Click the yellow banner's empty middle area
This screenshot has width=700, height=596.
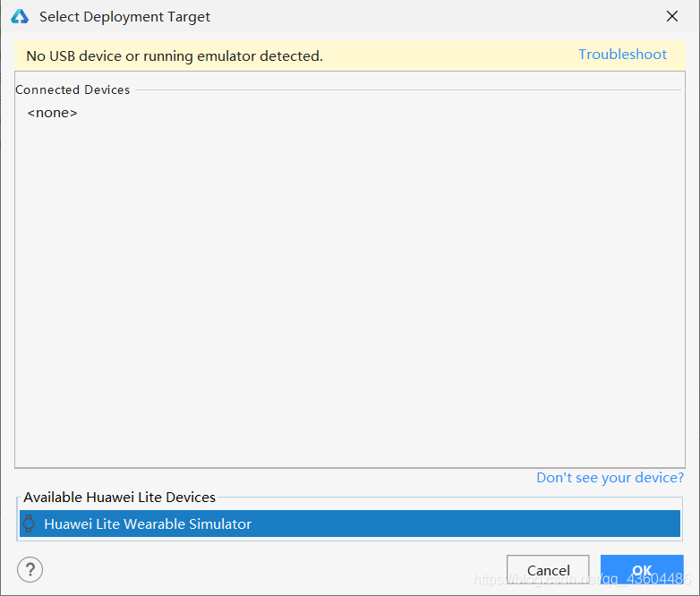[448, 55]
